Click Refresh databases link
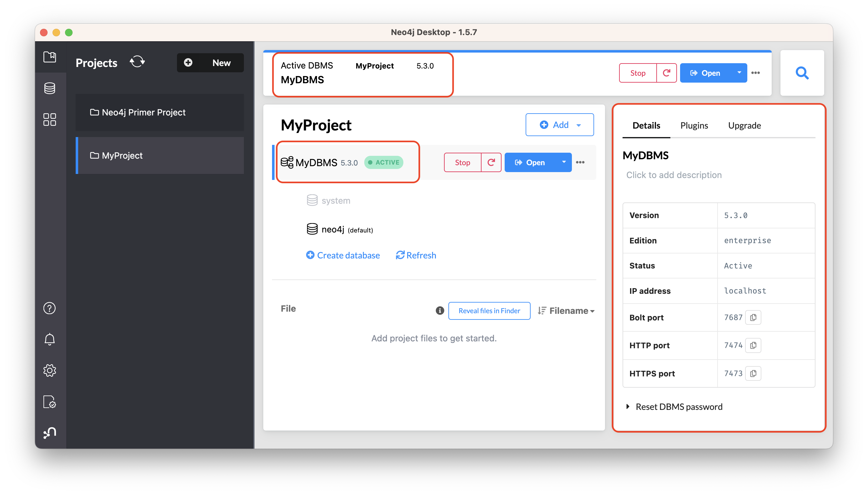 click(x=416, y=255)
